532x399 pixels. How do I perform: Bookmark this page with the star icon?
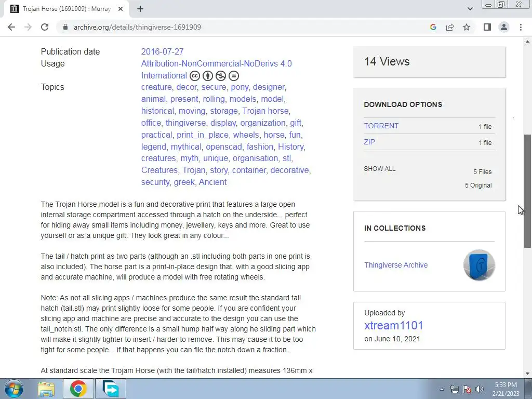tap(467, 27)
